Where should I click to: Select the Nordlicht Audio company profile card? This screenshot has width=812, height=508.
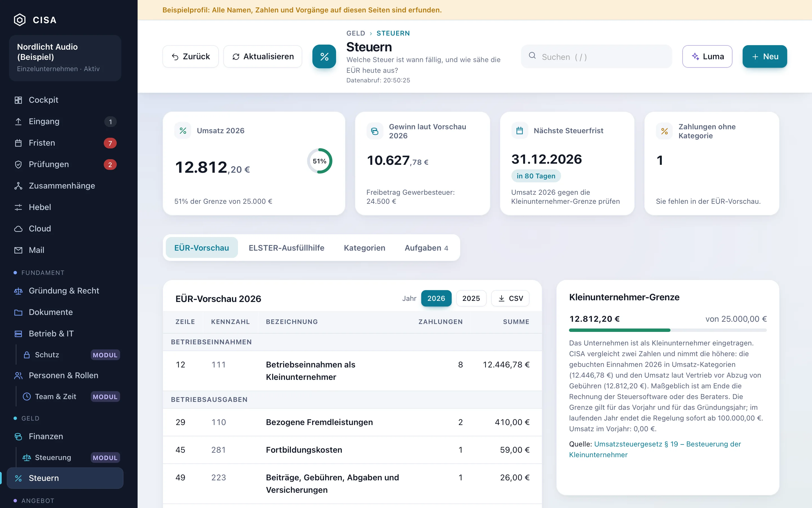tap(65, 58)
